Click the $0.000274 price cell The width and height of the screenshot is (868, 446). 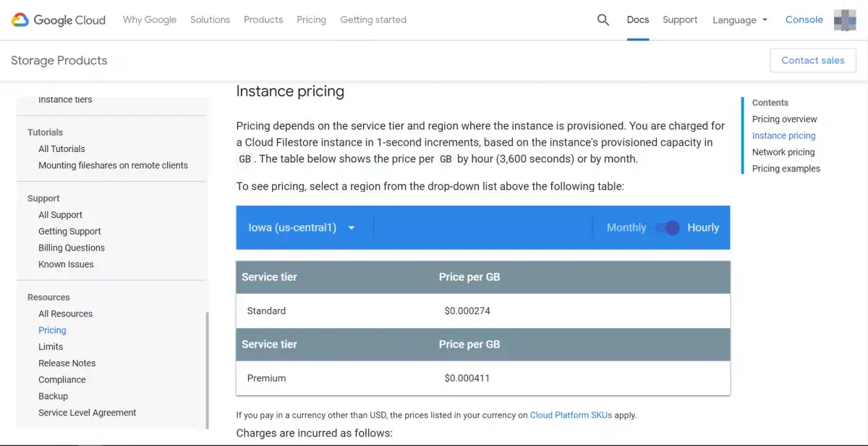[467, 311]
